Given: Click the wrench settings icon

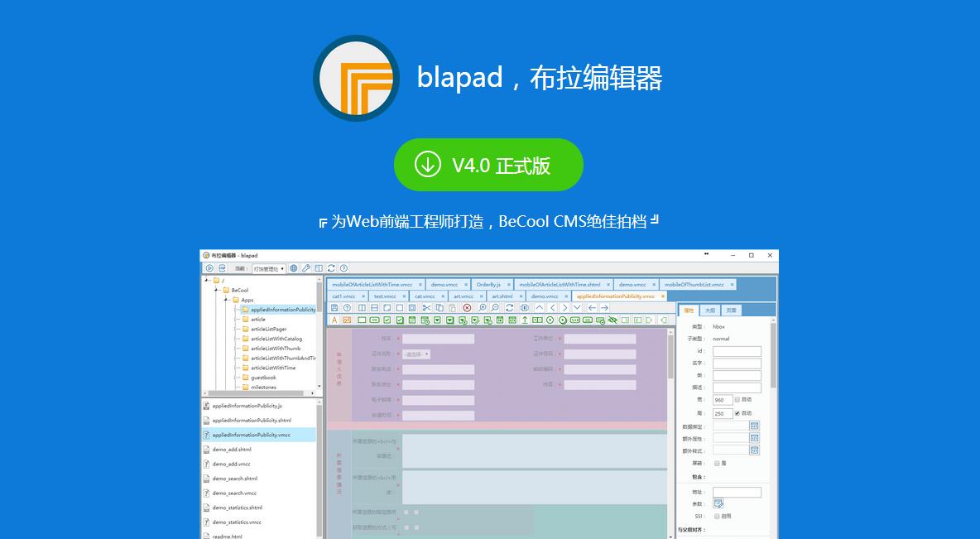Looking at the screenshot, I should (x=306, y=268).
